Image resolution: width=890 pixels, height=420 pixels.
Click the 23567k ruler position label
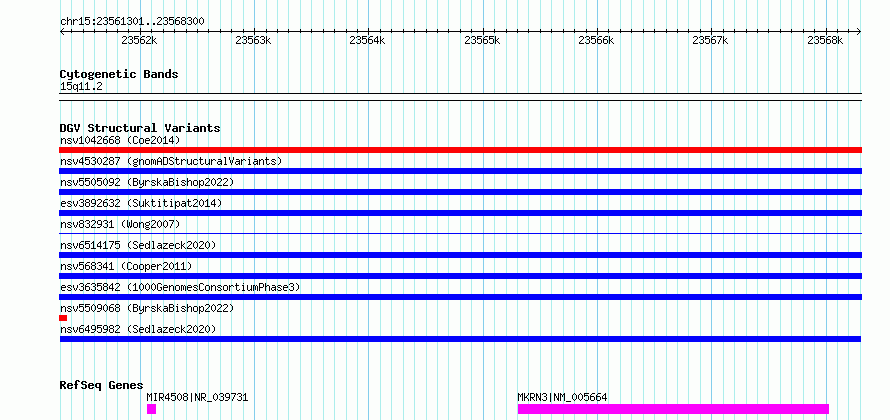coord(711,40)
